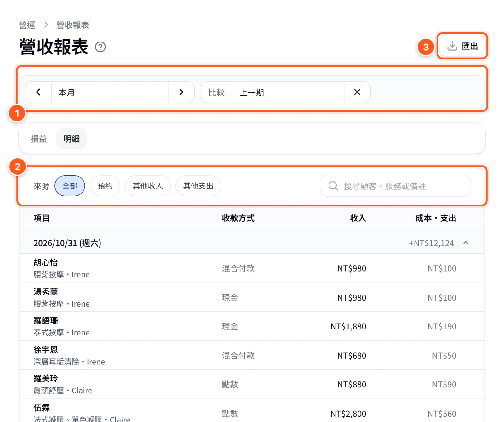Screen dimensions: 504x422
Task: Click the 收入 column header
Action: click(x=358, y=218)
